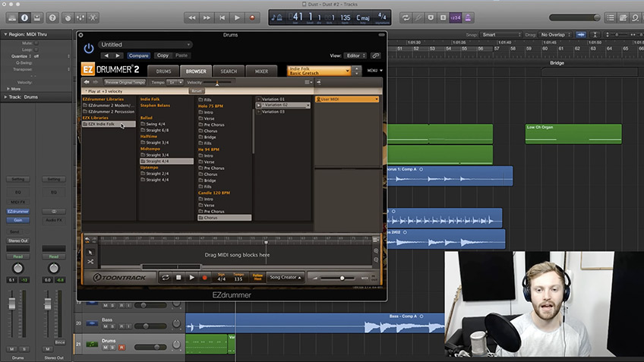Adjust the EZdrummer output volume slider

click(339, 279)
